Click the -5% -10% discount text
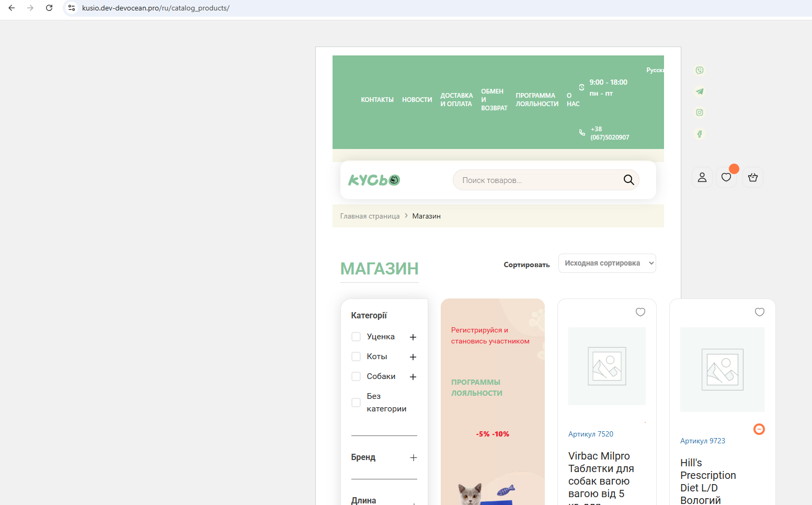 click(493, 434)
